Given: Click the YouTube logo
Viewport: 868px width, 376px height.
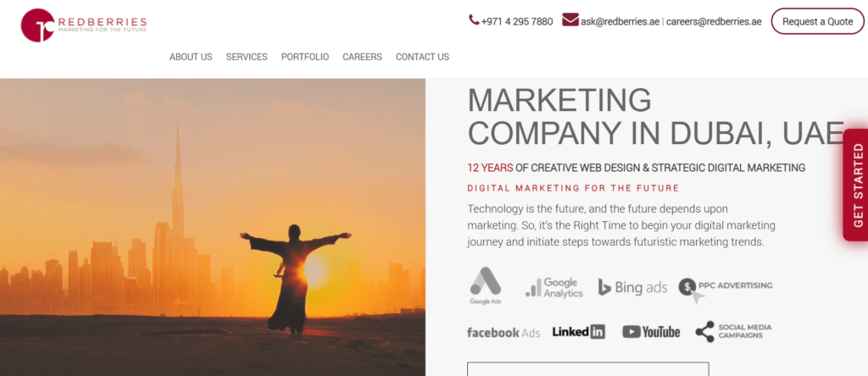Looking at the screenshot, I should [651, 332].
